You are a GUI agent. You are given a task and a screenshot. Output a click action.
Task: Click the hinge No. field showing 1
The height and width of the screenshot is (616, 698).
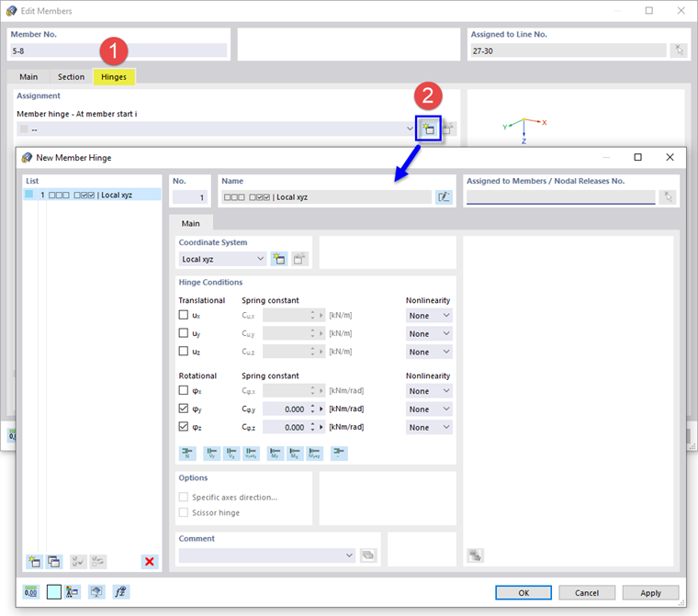pyautogui.click(x=189, y=197)
